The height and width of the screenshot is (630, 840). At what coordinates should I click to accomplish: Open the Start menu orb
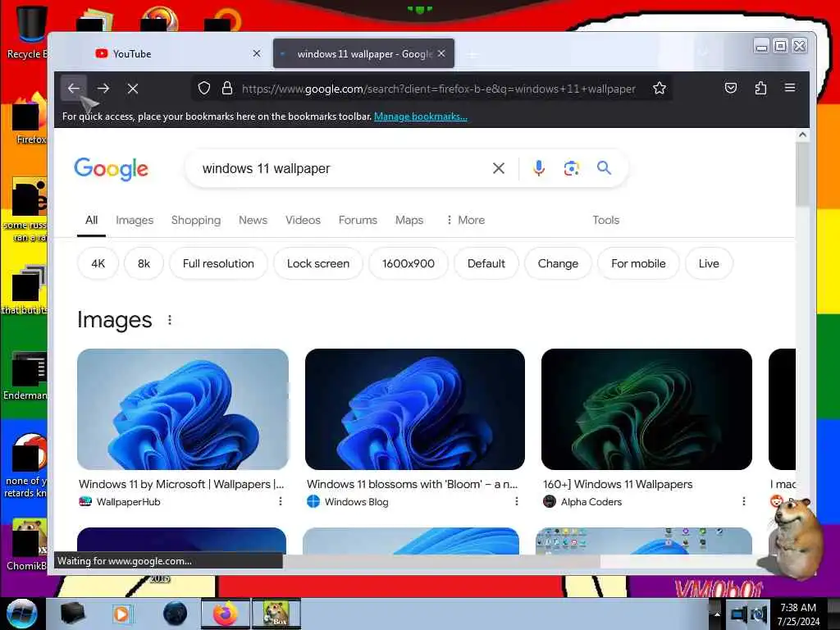tap(22, 614)
